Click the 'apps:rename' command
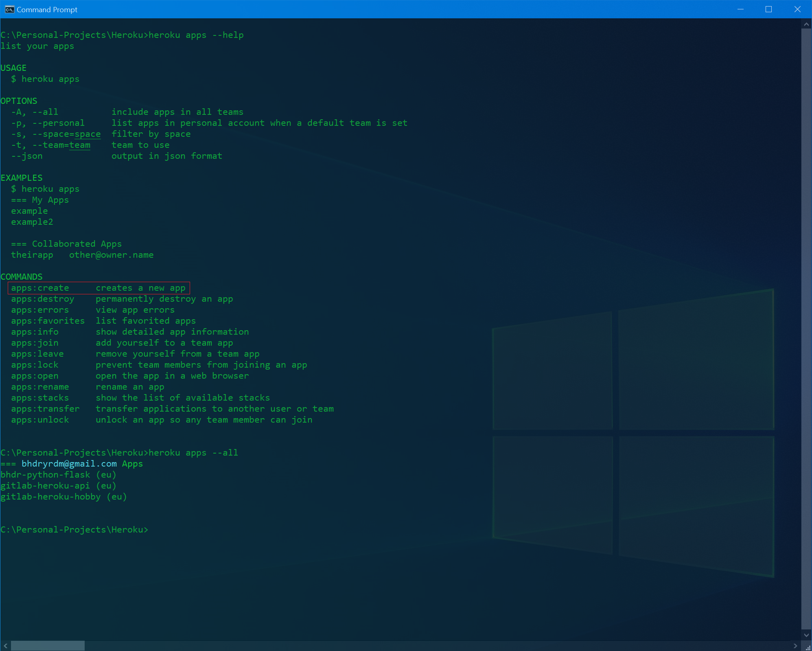The height and width of the screenshot is (651, 812). (40, 387)
